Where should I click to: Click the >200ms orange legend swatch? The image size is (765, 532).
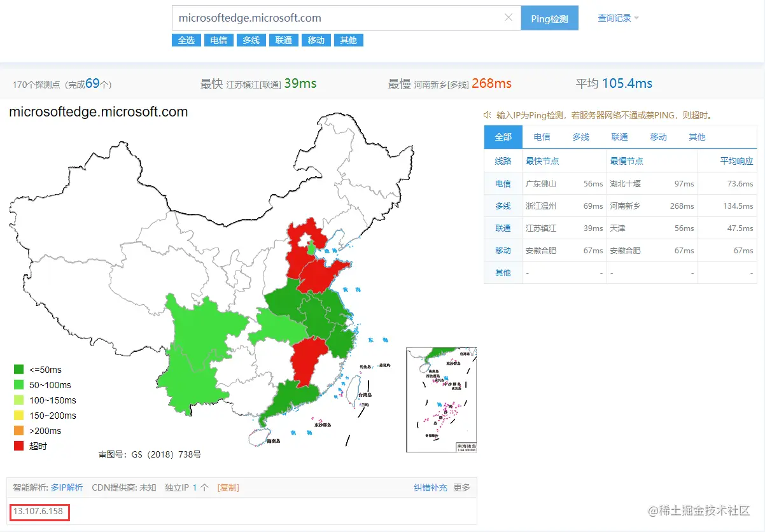pos(19,431)
